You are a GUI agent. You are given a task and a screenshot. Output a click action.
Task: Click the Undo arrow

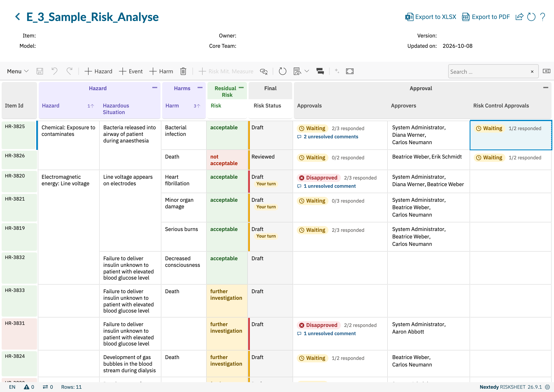coord(55,71)
